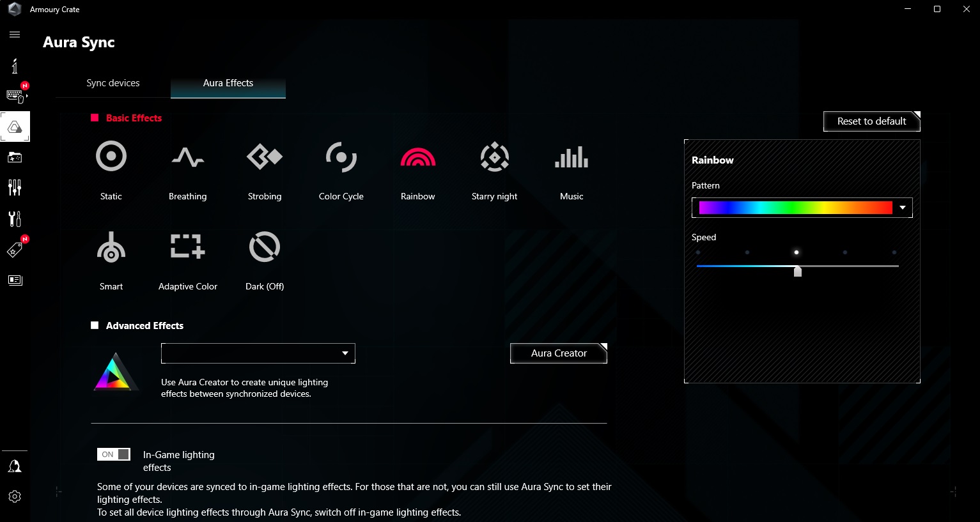Open the Tools wrench icon in sidebar

click(15, 219)
